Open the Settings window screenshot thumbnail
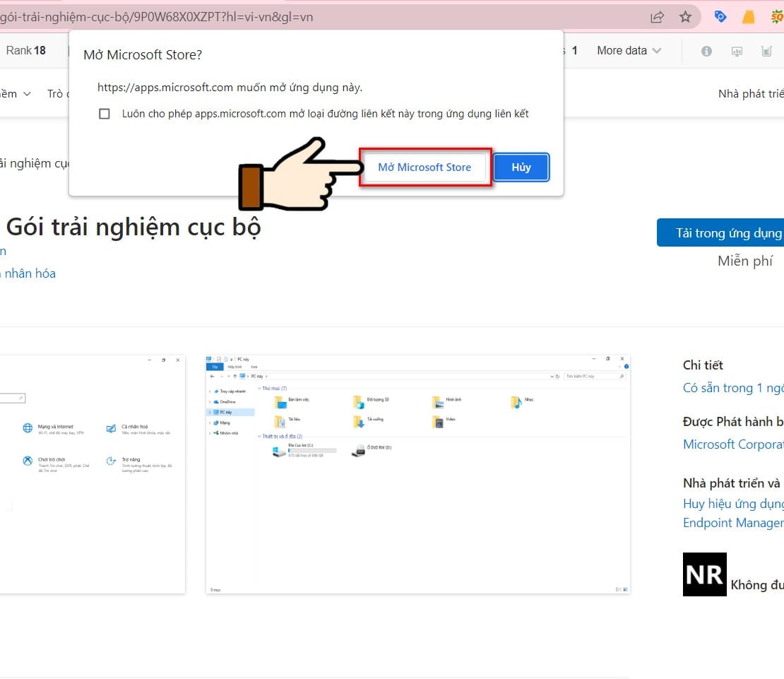 tap(93, 475)
